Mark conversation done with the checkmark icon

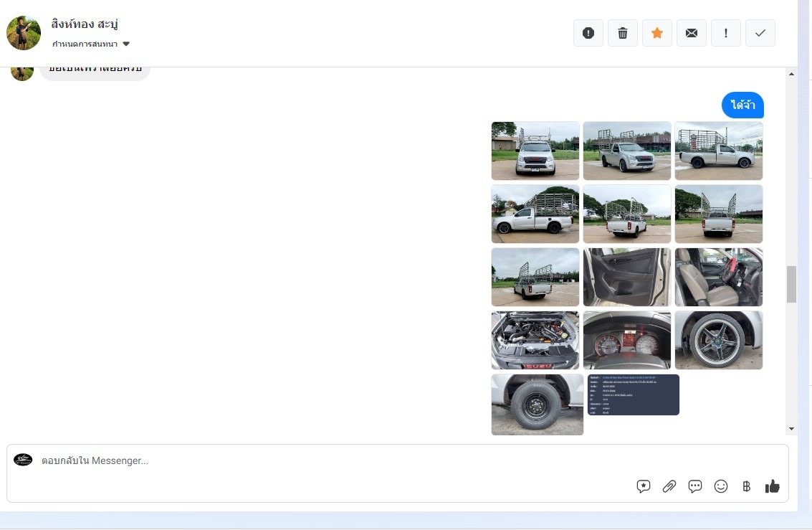click(760, 33)
